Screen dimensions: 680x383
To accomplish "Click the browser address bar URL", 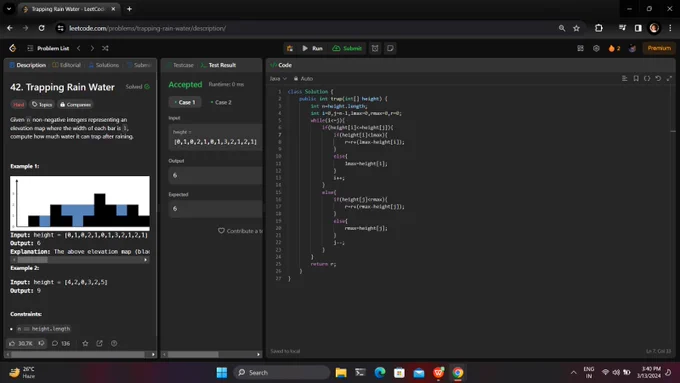I will (x=147, y=28).
